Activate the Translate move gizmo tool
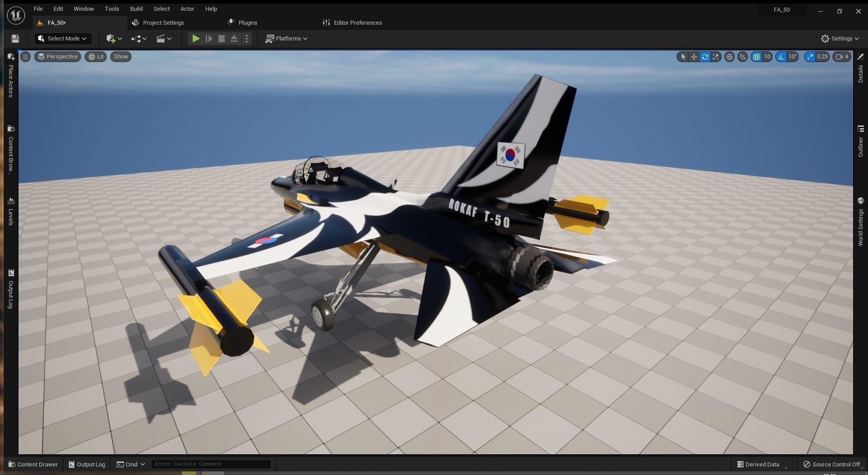 694,57
